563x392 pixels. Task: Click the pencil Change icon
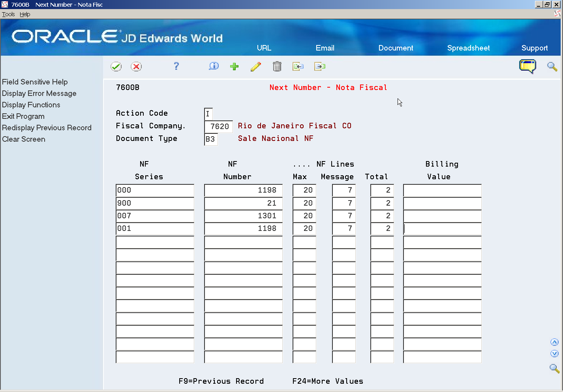pos(256,66)
